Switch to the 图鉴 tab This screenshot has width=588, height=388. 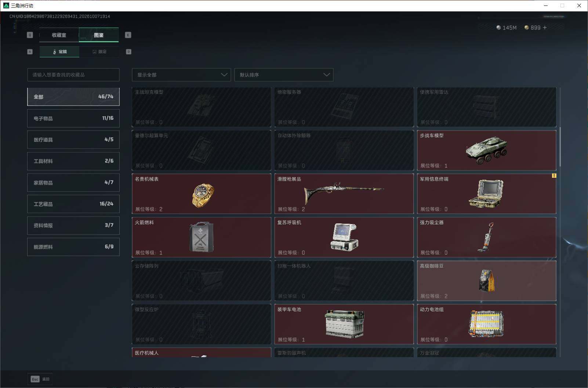(99, 35)
